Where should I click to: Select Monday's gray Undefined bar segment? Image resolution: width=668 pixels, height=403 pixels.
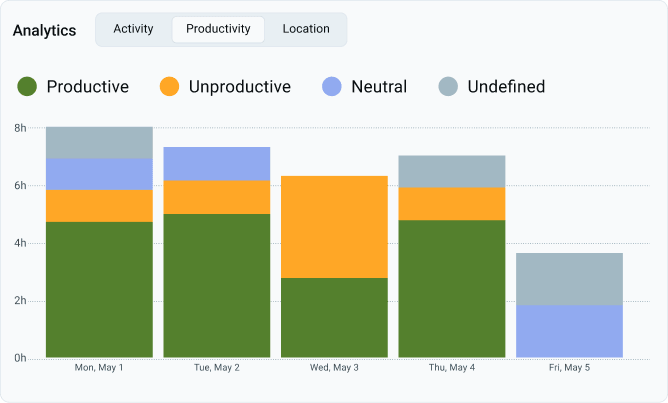[99, 143]
